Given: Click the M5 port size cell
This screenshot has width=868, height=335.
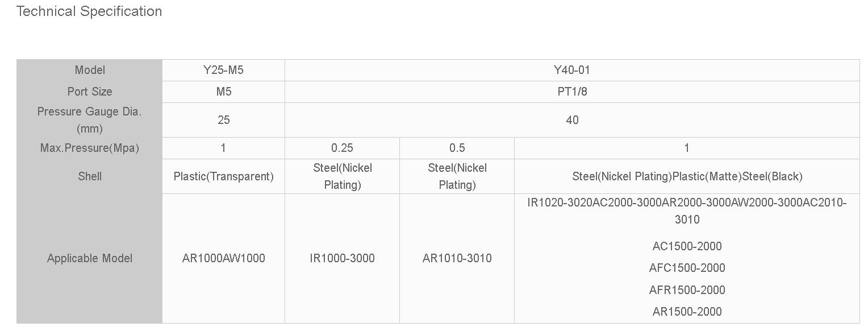Looking at the screenshot, I should point(223,92).
